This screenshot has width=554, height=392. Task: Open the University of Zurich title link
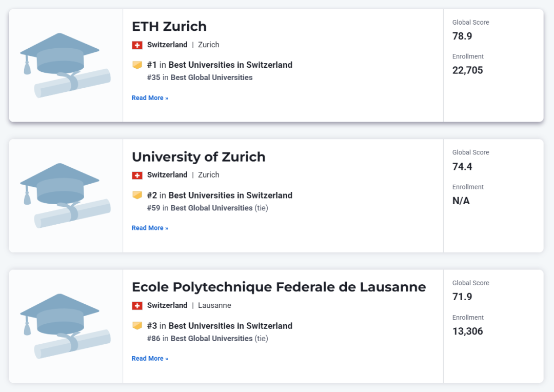click(199, 156)
